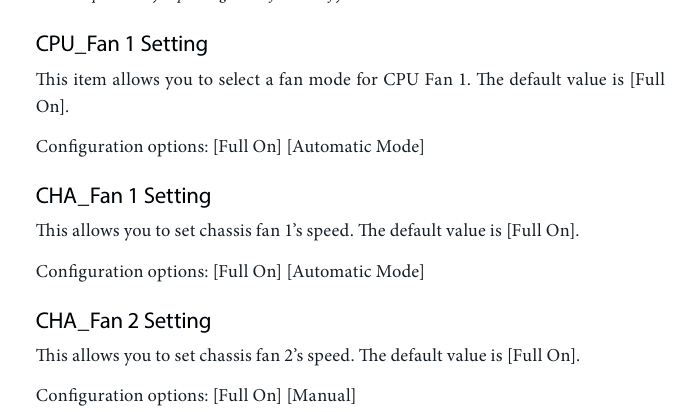Click 'This item allows you' sentence start
Image resolution: width=688 pixels, height=412 pixels.
(x=98, y=80)
